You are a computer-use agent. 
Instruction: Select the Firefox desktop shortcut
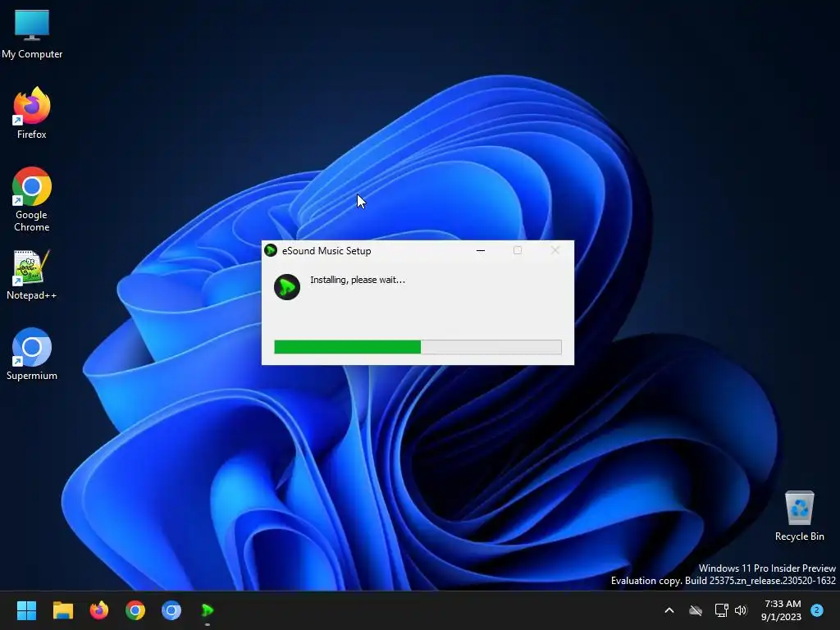[x=32, y=113]
